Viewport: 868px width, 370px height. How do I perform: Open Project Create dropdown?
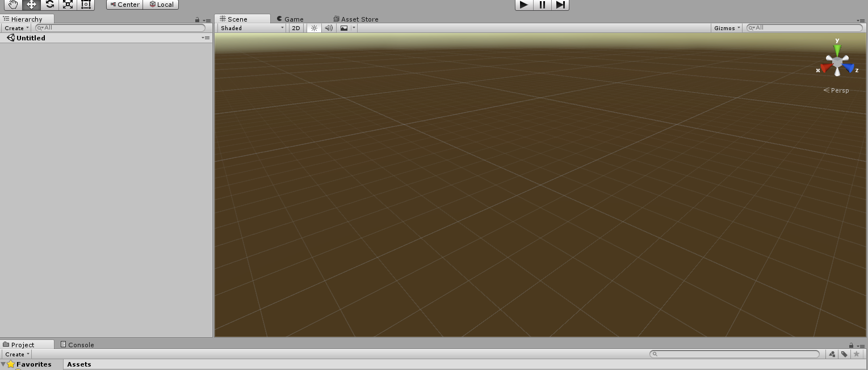[x=16, y=354]
